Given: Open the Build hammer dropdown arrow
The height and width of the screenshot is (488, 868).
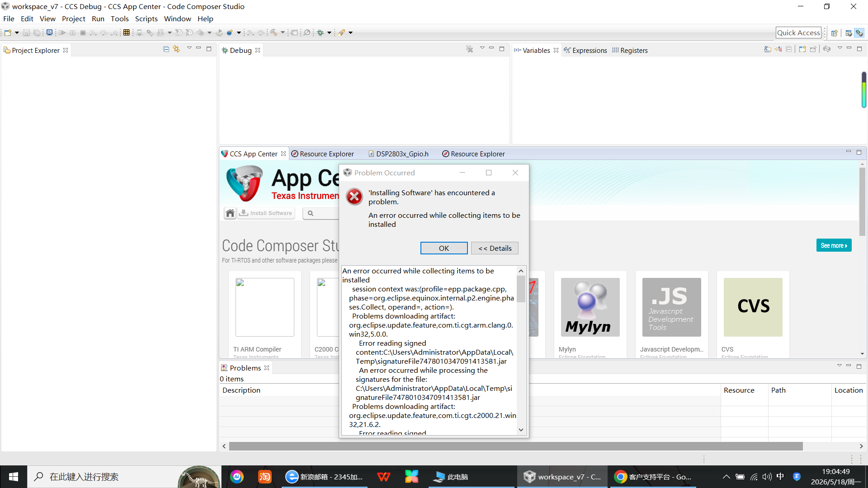Looking at the screenshot, I should (283, 33).
